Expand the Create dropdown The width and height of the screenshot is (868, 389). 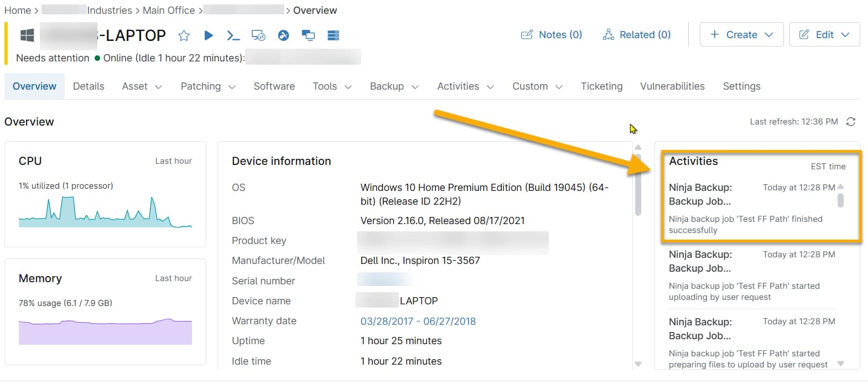coord(741,35)
